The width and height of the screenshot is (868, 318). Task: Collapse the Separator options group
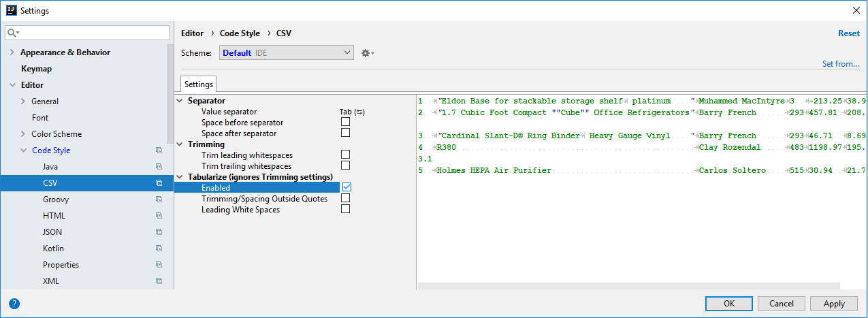[x=180, y=101]
